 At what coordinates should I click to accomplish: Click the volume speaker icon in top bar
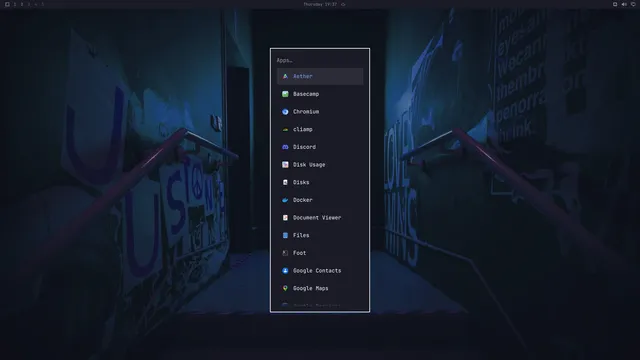click(x=624, y=4)
